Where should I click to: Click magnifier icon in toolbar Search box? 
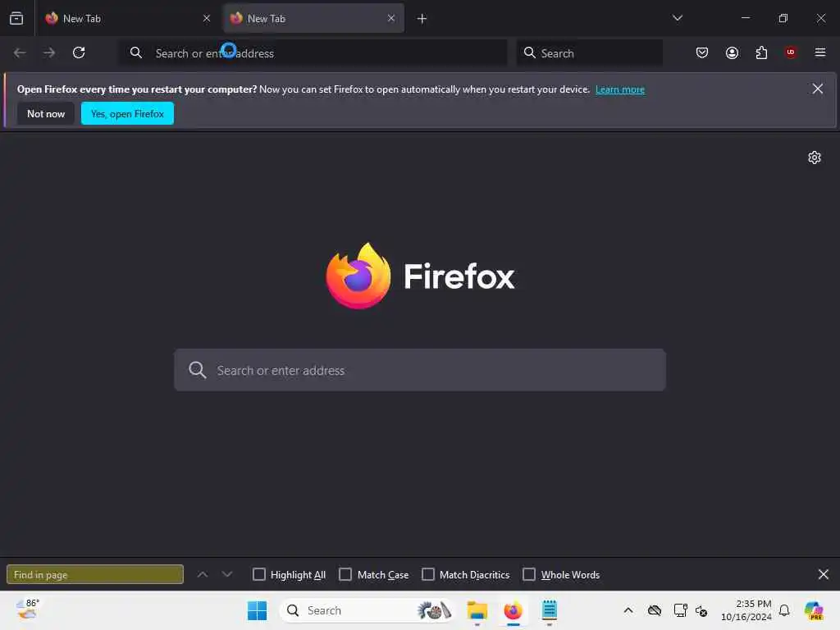pyautogui.click(x=530, y=52)
